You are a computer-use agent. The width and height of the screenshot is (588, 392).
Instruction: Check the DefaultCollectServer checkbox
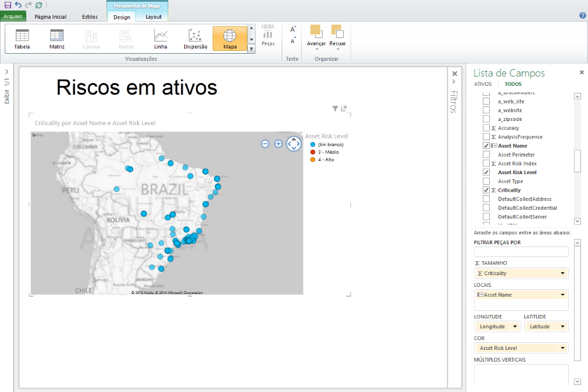tap(486, 217)
